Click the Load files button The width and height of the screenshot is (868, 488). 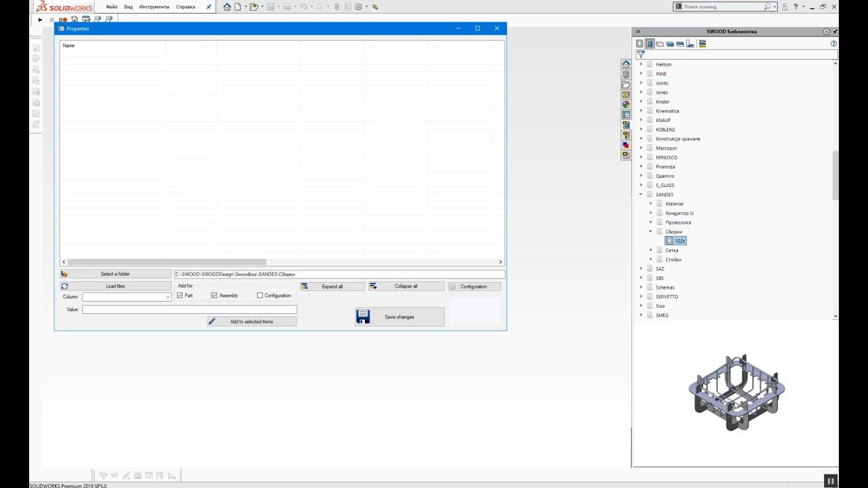[x=115, y=286]
